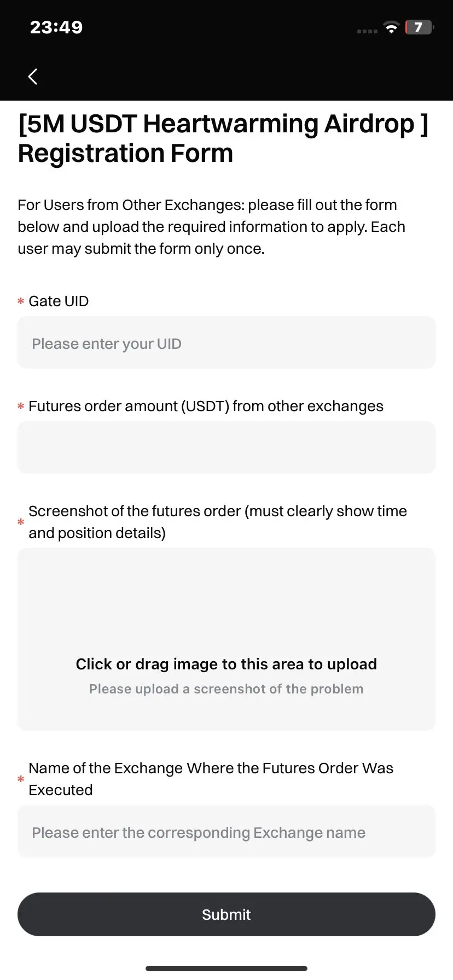
Task: Tap the home indicator bar at bottom
Action: tap(226, 969)
